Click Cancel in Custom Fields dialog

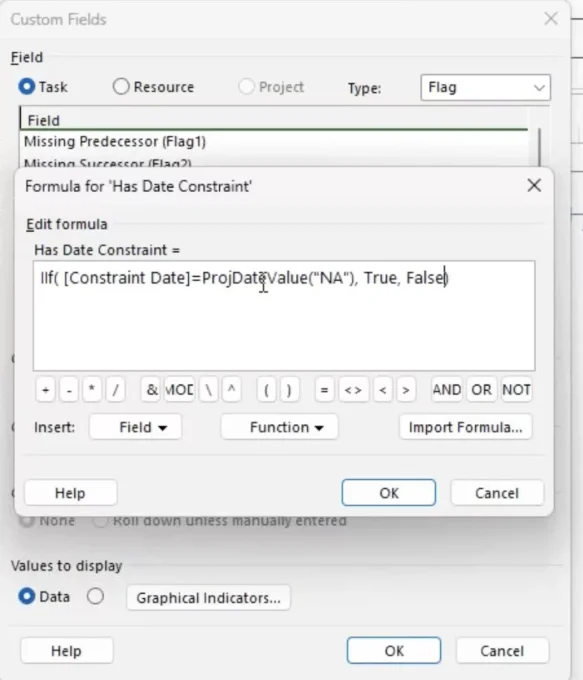click(x=502, y=651)
